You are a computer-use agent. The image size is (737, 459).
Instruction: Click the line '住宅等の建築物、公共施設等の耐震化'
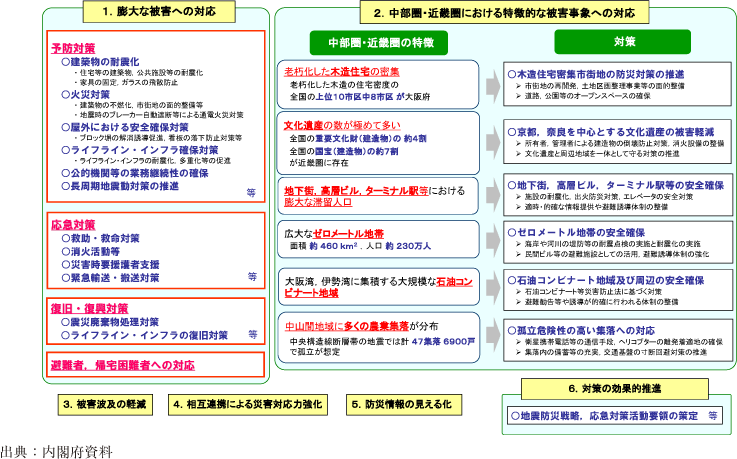coord(139,73)
